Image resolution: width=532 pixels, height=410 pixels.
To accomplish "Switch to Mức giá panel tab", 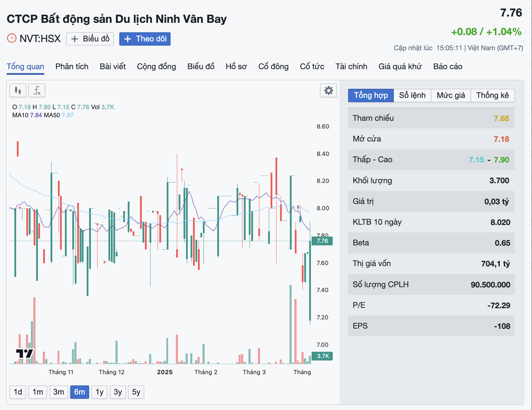I will point(451,95).
